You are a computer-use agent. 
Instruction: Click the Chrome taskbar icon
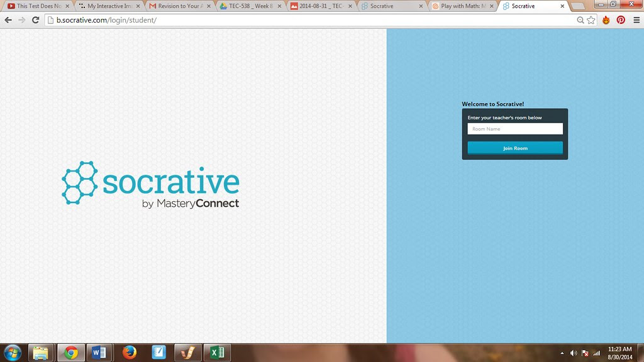coord(70,353)
